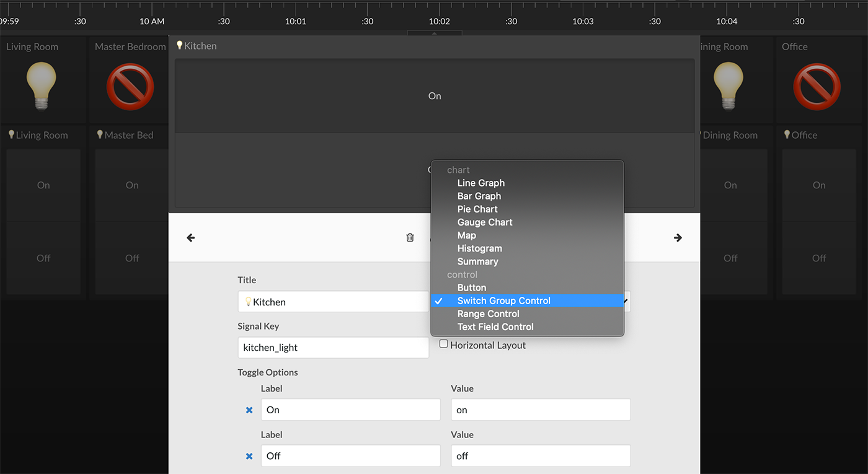Viewport: 868px width, 474px height.
Task: Edit the On label field
Action: point(350,410)
